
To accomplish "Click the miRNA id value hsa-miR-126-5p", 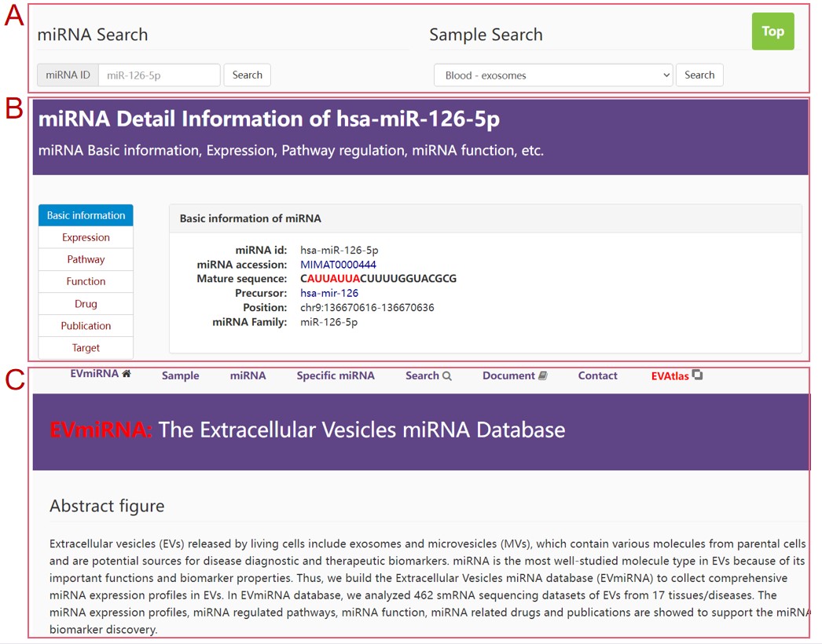I will point(339,251).
